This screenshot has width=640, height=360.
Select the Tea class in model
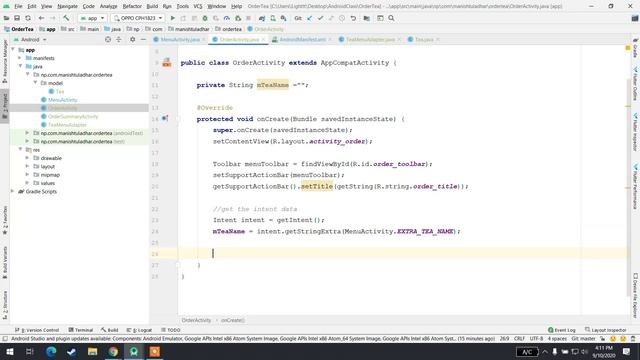(x=60, y=91)
